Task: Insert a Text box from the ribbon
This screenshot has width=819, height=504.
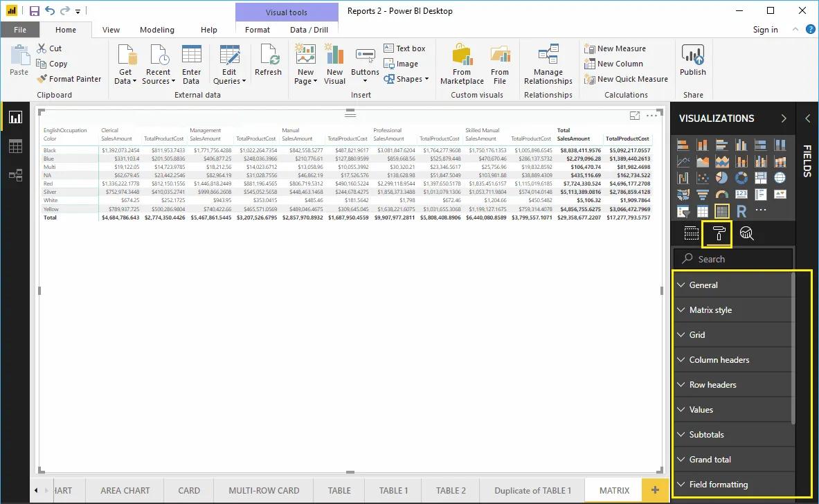Action: pyautogui.click(x=404, y=48)
